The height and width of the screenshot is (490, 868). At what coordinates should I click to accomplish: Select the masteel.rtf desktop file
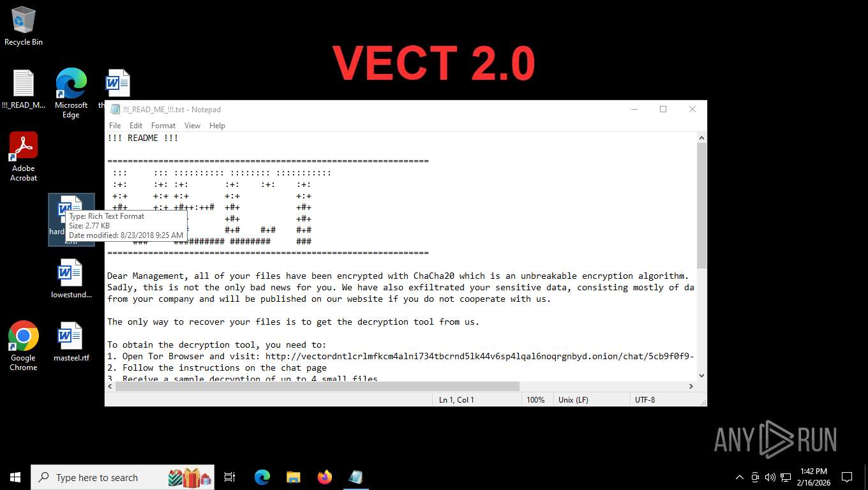click(71, 343)
